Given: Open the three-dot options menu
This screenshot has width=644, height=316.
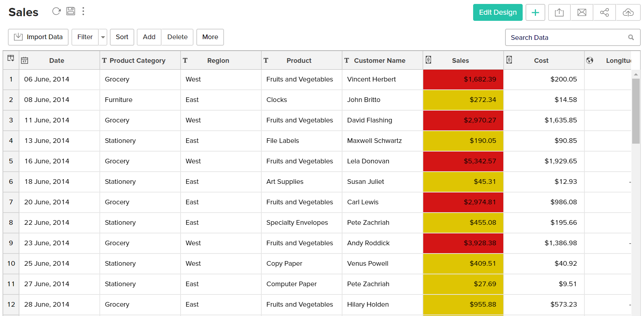Looking at the screenshot, I should click(x=83, y=11).
